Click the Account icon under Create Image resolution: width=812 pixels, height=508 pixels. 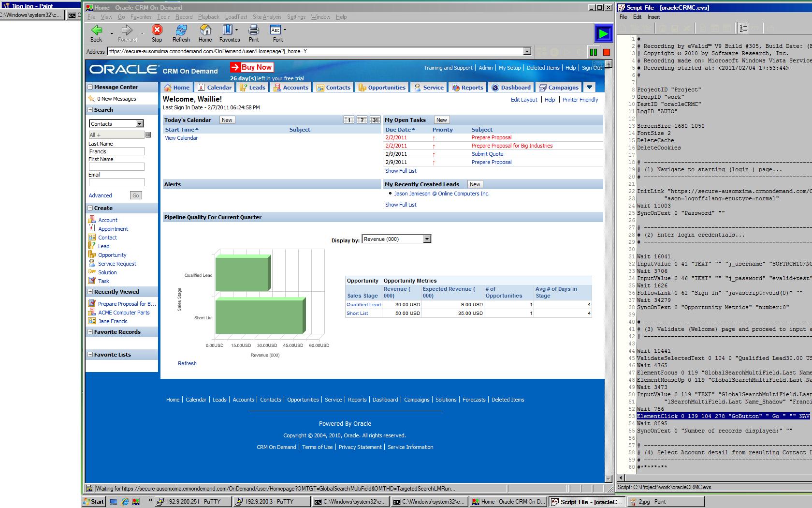[92, 220]
